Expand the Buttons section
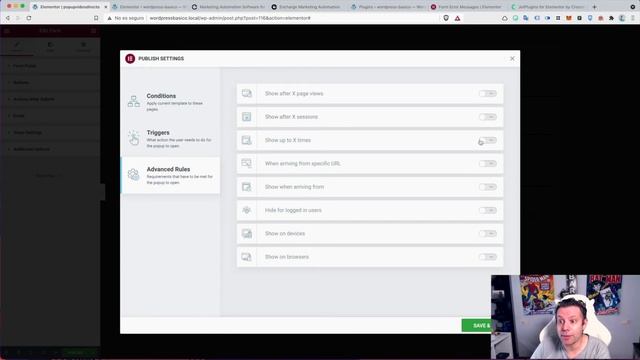The width and height of the screenshot is (640, 360). tap(50, 82)
